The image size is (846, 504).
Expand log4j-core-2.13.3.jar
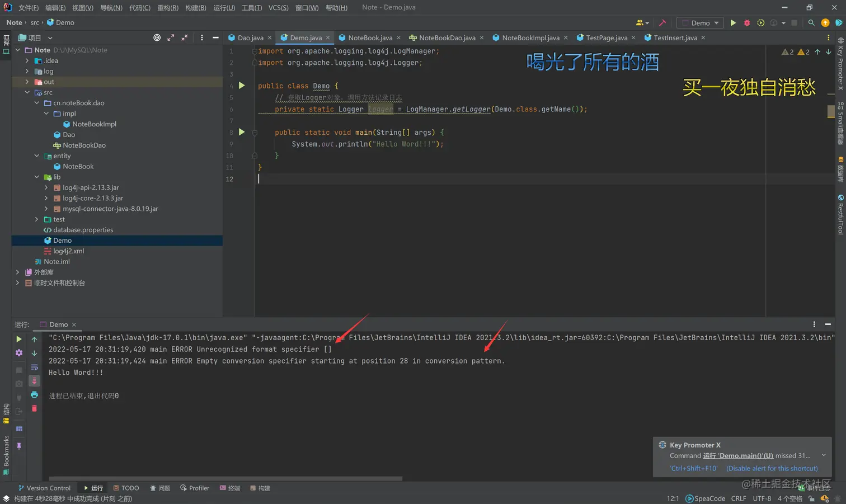pos(46,198)
